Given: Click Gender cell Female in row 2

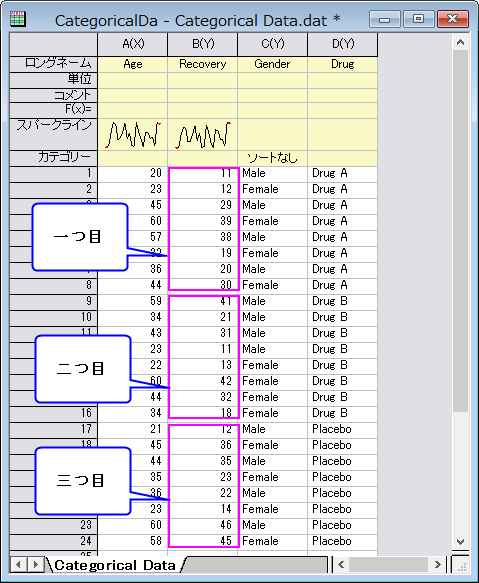Looking at the screenshot, I should (273, 190).
